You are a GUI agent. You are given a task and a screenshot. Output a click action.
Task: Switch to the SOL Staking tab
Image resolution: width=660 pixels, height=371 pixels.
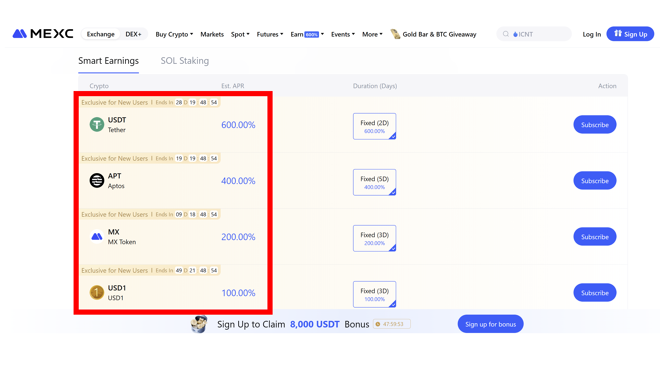184,61
